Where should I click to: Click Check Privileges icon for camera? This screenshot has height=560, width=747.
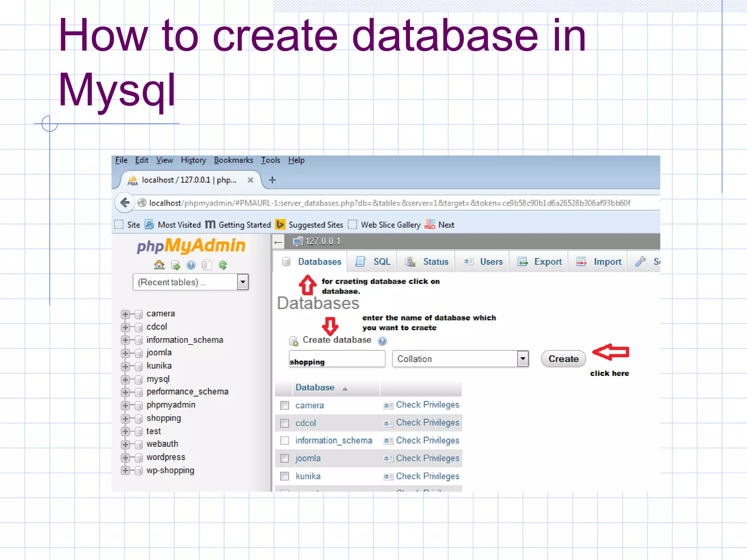pos(388,405)
